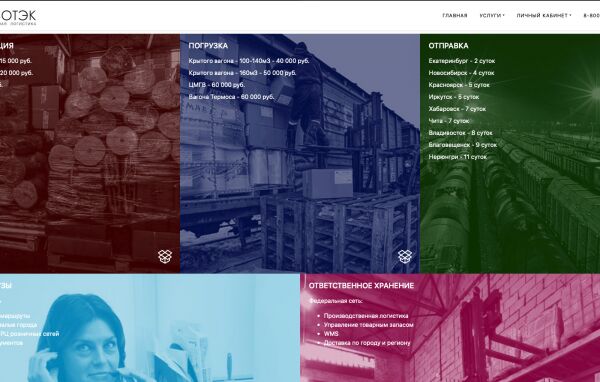
Task: Click 'Федеральная сеть:' text
Action: click(336, 301)
